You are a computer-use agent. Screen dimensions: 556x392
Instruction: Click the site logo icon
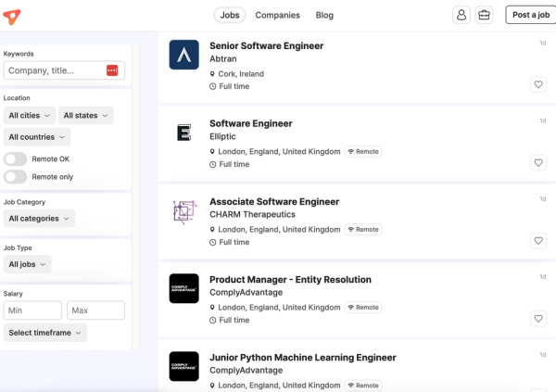[12, 16]
